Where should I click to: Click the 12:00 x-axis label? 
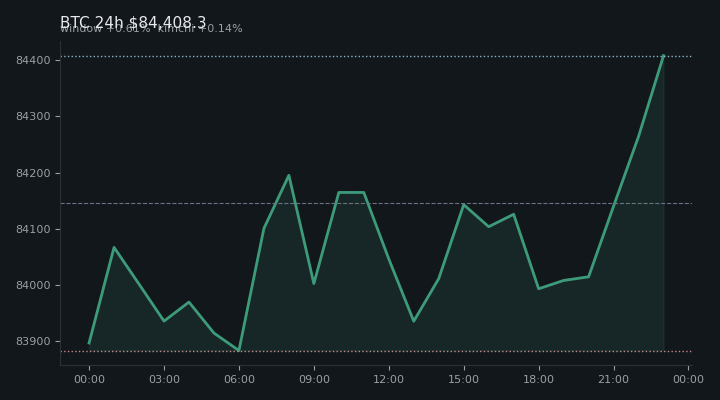[389, 379]
